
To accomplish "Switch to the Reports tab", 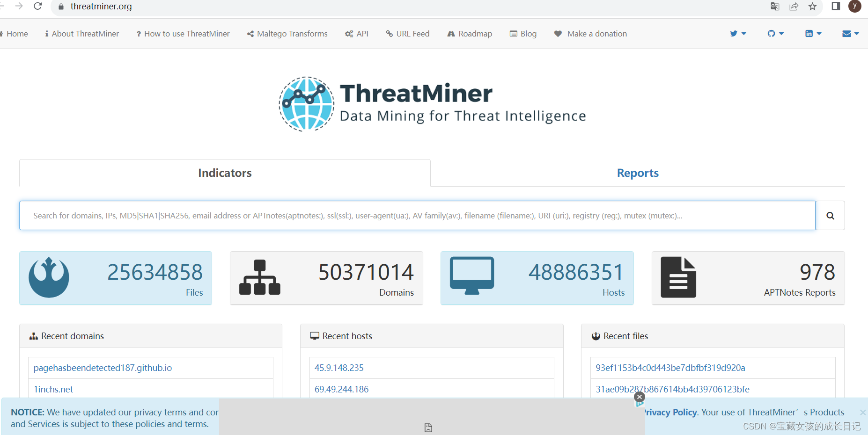I will (638, 173).
